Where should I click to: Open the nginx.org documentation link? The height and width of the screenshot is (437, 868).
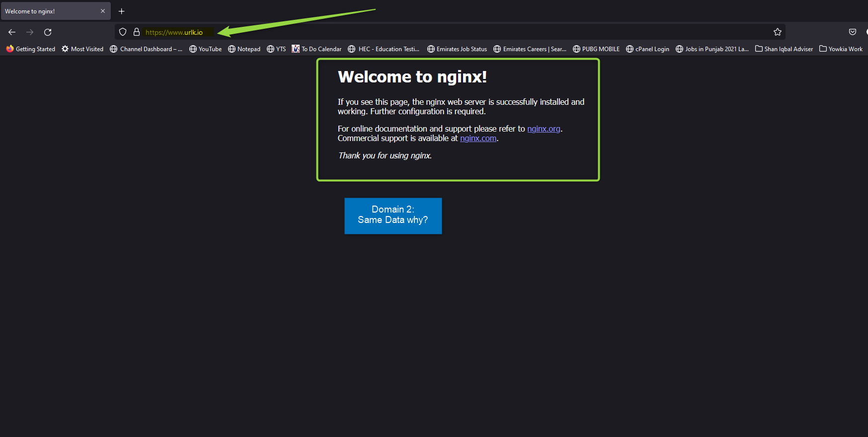point(544,129)
